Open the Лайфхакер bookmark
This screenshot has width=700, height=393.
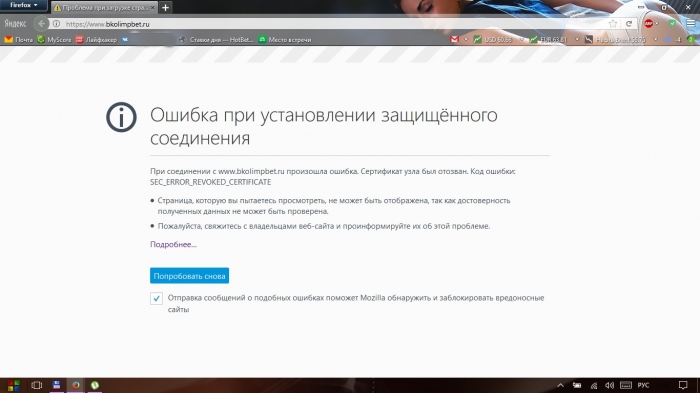click(x=96, y=40)
